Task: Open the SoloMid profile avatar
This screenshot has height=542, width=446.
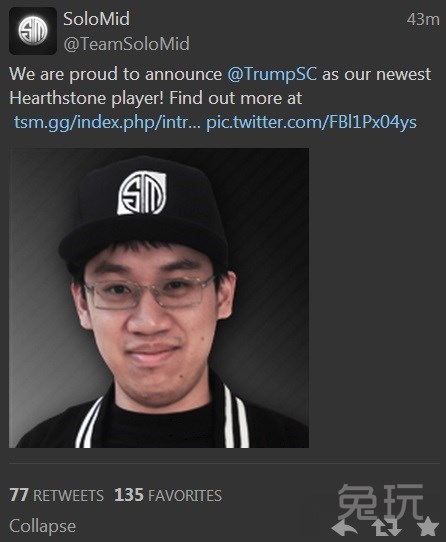Action: 33,31
